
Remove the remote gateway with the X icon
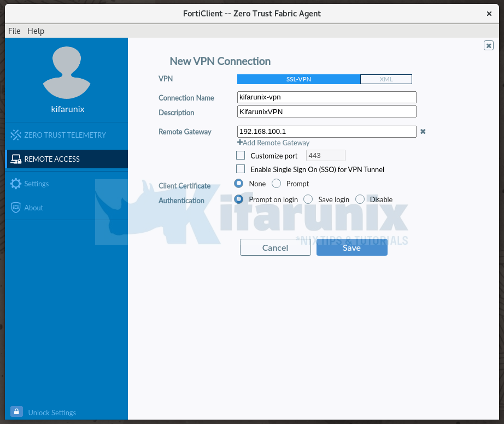[423, 131]
